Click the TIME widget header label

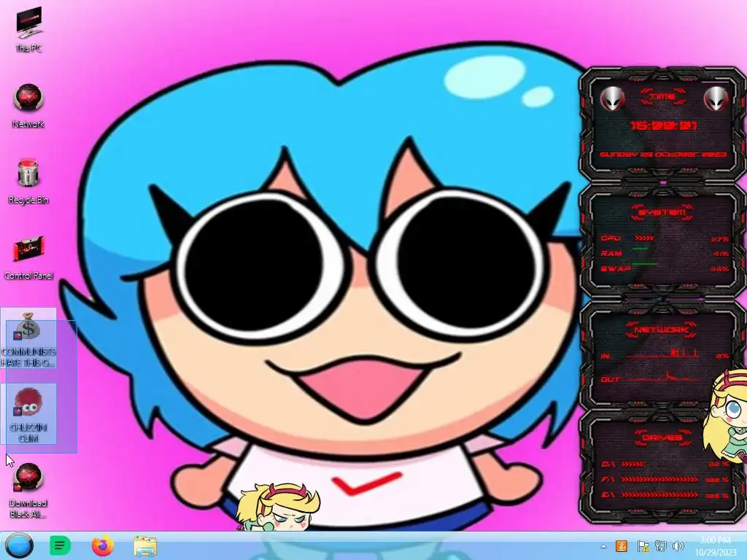coord(662,97)
